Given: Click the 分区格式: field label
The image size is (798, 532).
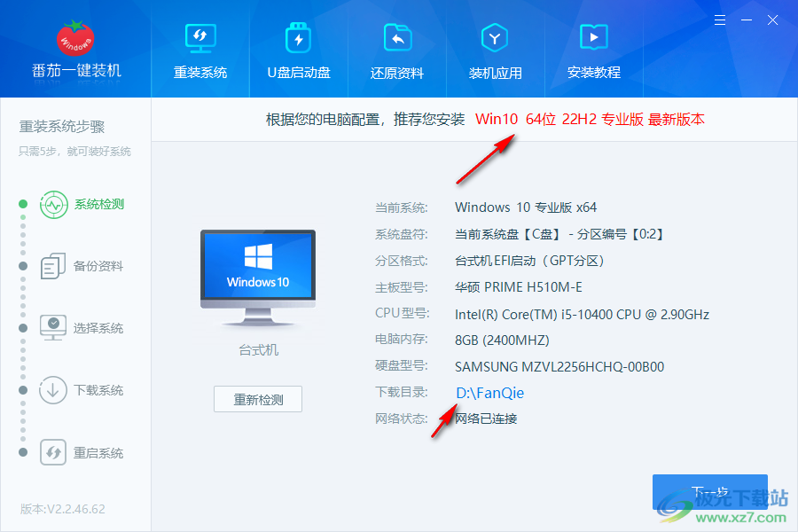Looking at the screenshot, I should 402,261.
